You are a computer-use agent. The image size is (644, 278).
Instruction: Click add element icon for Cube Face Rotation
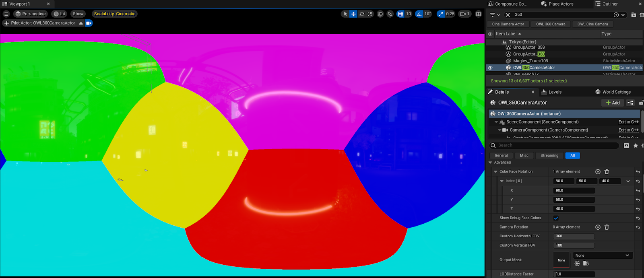tap(598, 171)
